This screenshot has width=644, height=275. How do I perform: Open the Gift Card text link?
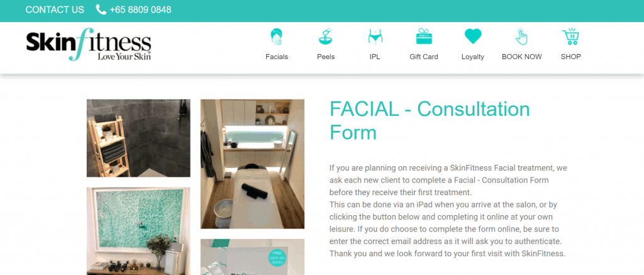click(424, 57)
